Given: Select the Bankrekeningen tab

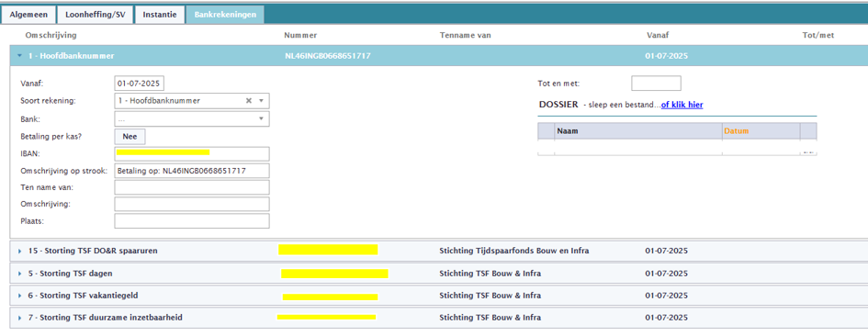Looking at the screenshot, I should coord(225,15).
